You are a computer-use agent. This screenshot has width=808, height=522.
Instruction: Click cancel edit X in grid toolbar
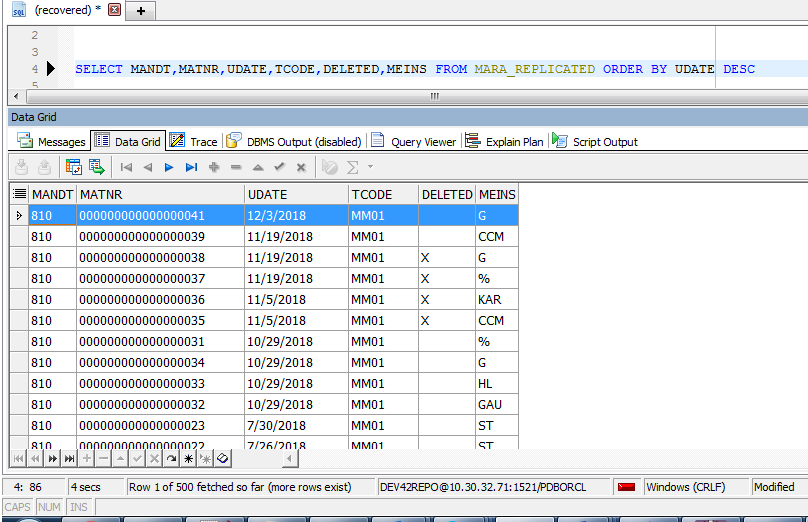(x=301, y=167)
